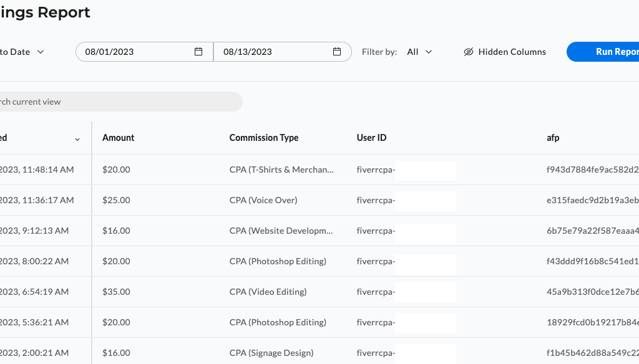Click fiverrcpa- User ID in Video Editing row
This screenshot has width=639, height=364.
point(376,292)
